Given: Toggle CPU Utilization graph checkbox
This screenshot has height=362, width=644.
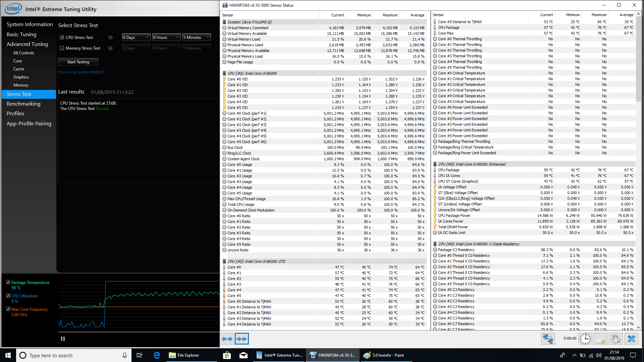Looking at the screenshot, I should (8, 296).
